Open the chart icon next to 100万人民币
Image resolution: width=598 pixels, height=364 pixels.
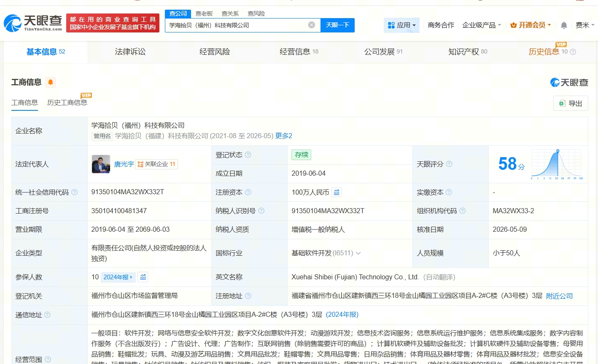[336, 192]
